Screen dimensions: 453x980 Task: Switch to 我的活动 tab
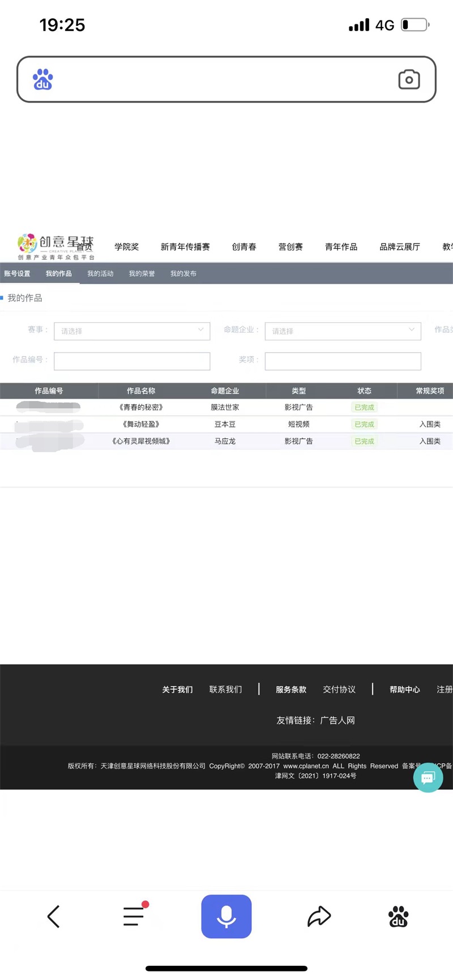pyautogui.click(x=100, y=273)
